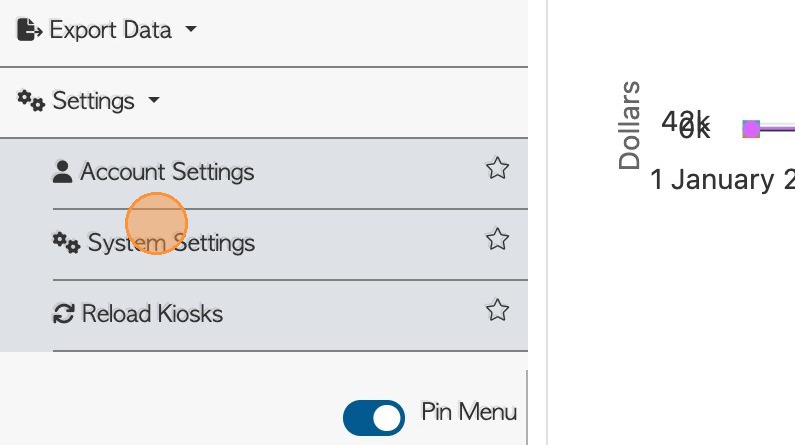Star the Reload Kiosks menu item
The width and height of the screenshot is (795, 445).
(497, 311)
